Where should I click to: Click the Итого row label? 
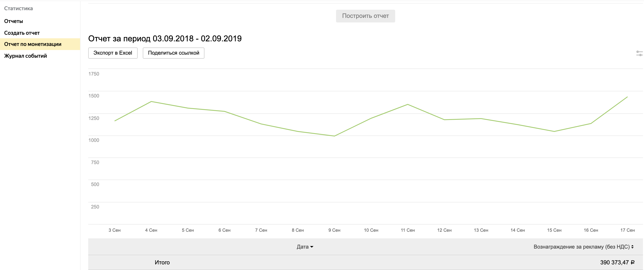pyautogui.click(x=162, y=262)
